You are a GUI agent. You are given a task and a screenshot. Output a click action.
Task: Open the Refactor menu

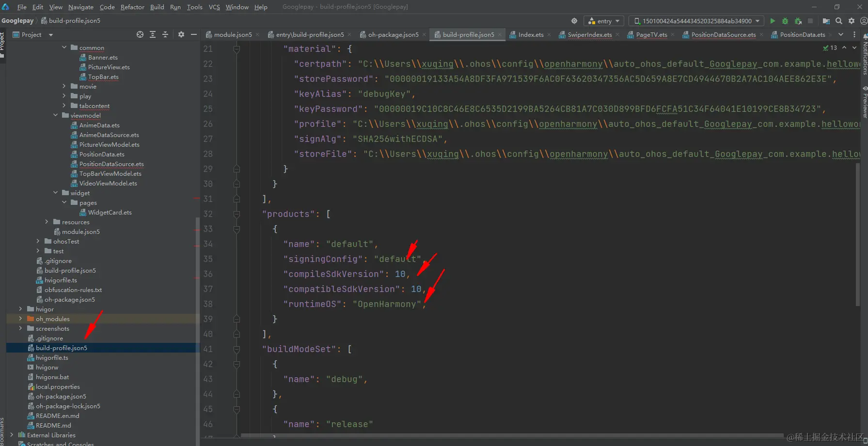132,7
